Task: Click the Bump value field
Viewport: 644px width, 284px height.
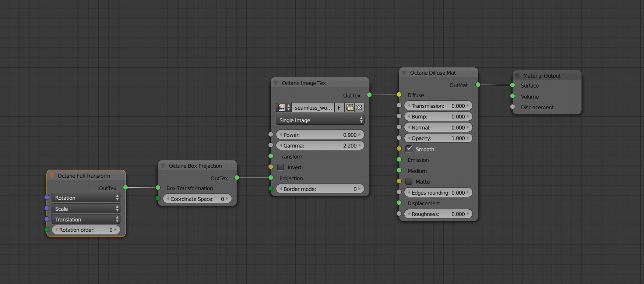Action: (438, 116)
